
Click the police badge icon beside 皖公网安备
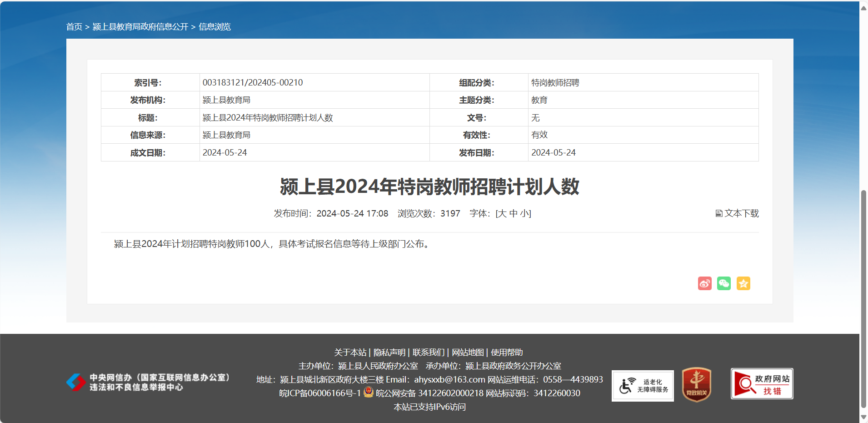coord(369,392)
